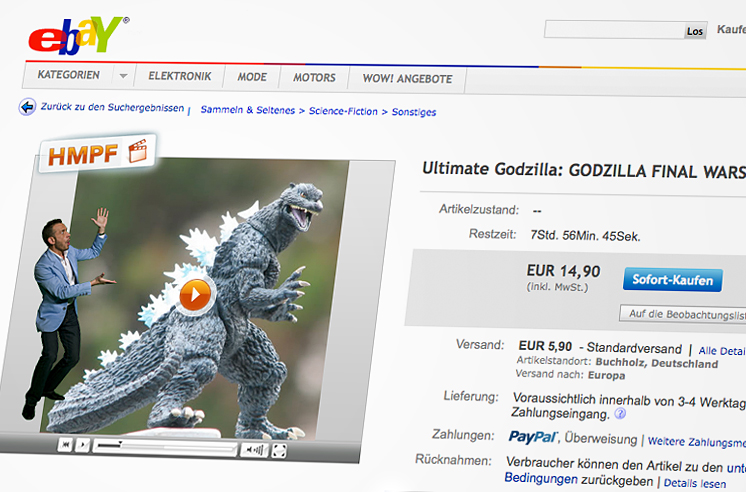Skip to start in video player controls

(x=65, y=444)
